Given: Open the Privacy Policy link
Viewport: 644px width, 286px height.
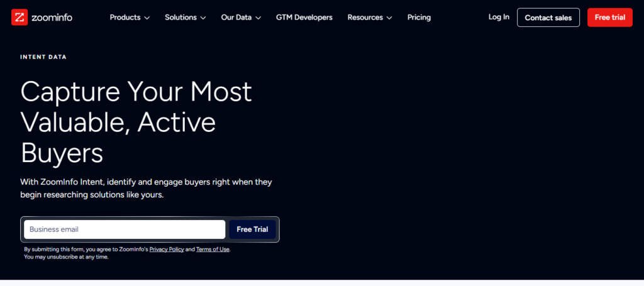Looking at the screenshot, I should 167,249.
